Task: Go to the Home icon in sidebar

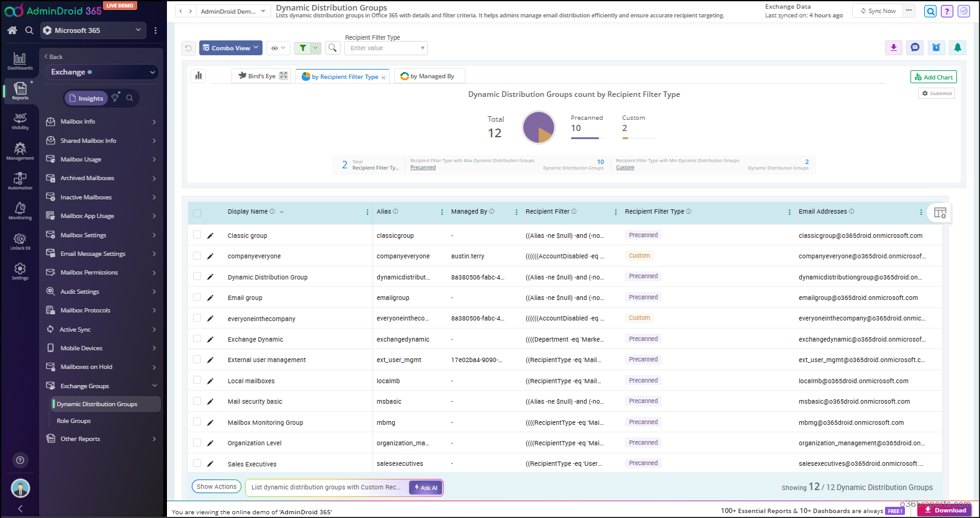Action: pos(12,30)
